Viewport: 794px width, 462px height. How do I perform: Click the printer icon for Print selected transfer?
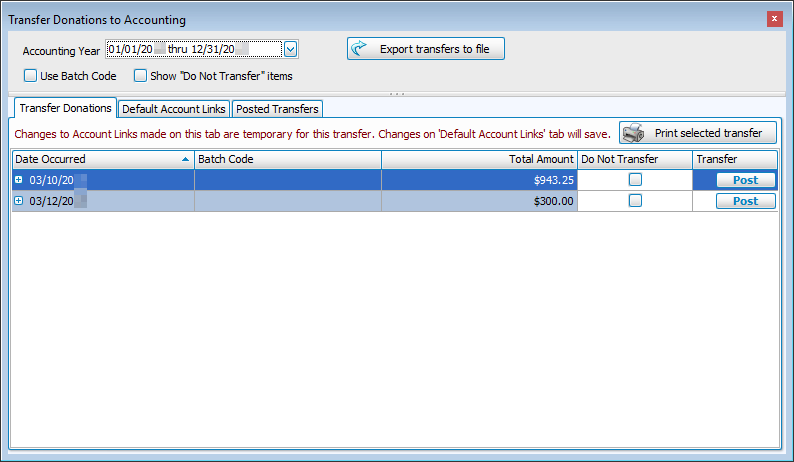[x=634, y=133]
